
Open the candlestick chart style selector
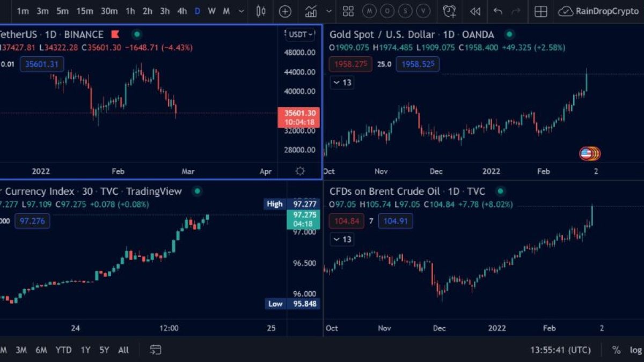[261, 11]
